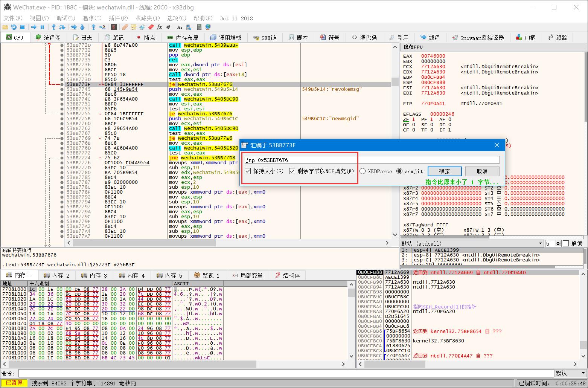
Task: Select disassembly row at address 53BB773F
Action: 228,84
